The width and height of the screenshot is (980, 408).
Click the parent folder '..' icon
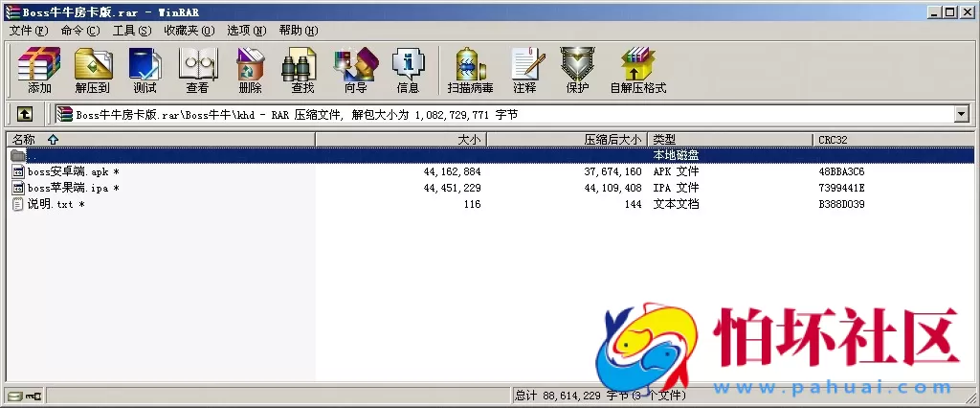[x=18, y=155]
